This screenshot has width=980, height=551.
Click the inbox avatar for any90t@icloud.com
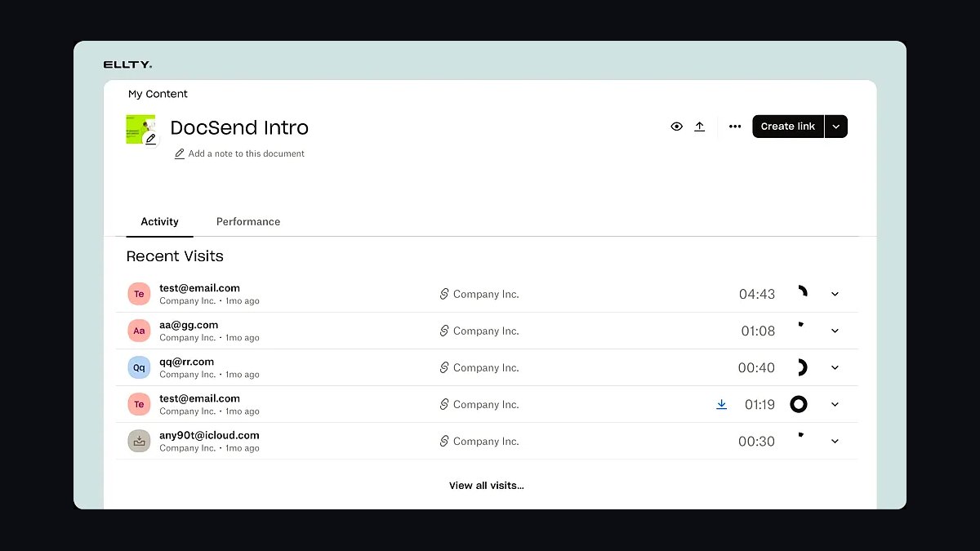click(139, 441)
